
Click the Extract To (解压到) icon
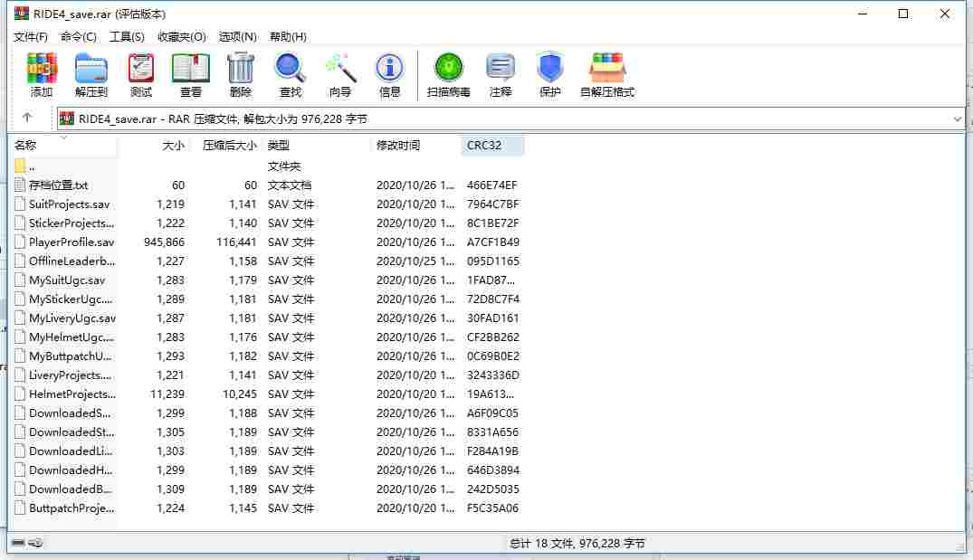pyautogui.click(x=91, y=74)
